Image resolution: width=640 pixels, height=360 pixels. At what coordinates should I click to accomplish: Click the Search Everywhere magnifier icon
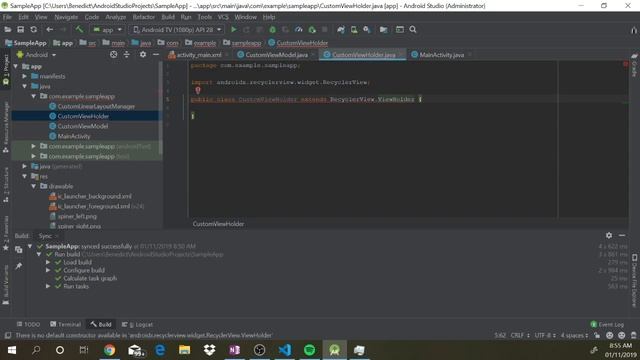click(x=413, y=29)
